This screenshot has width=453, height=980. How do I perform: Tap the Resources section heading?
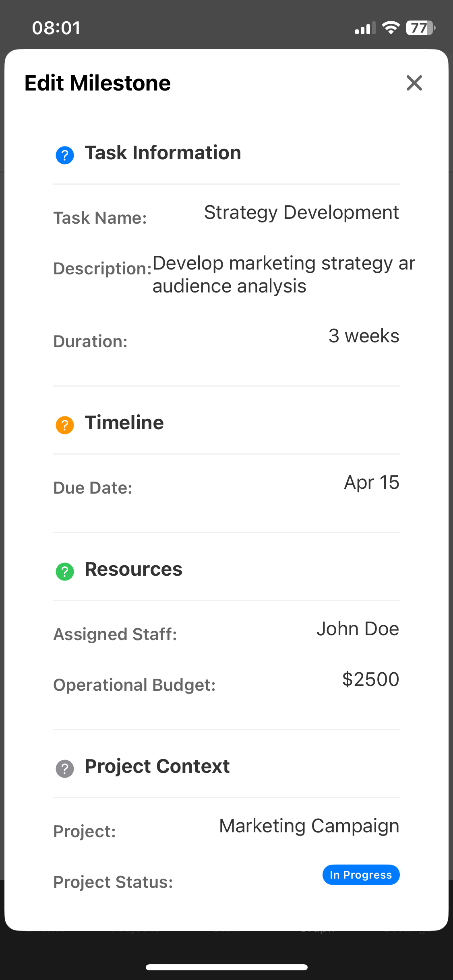[x=133, y=569]
